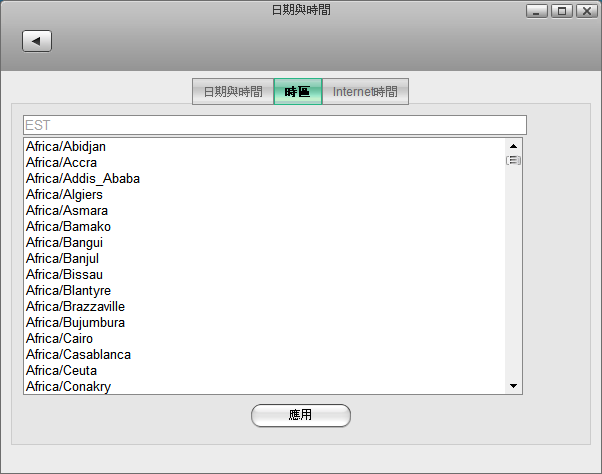Close the 日期與時間 window

[x=584, y=11]
